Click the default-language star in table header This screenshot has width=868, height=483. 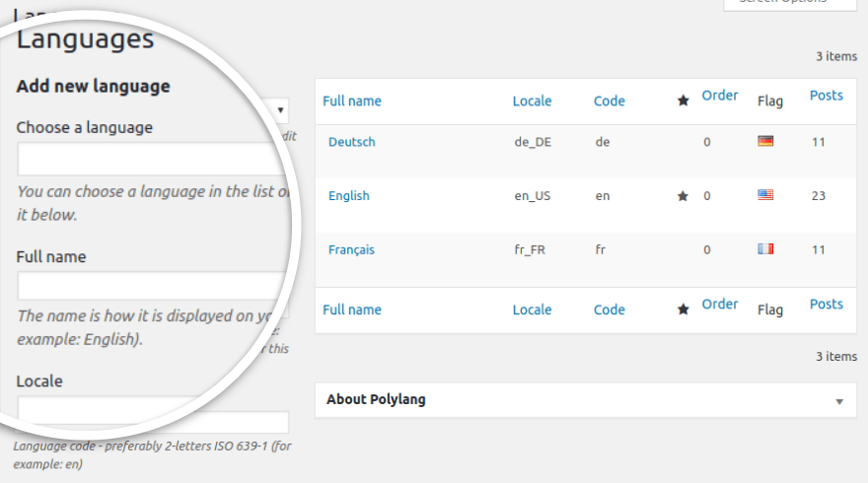click(x=684, y=101)
